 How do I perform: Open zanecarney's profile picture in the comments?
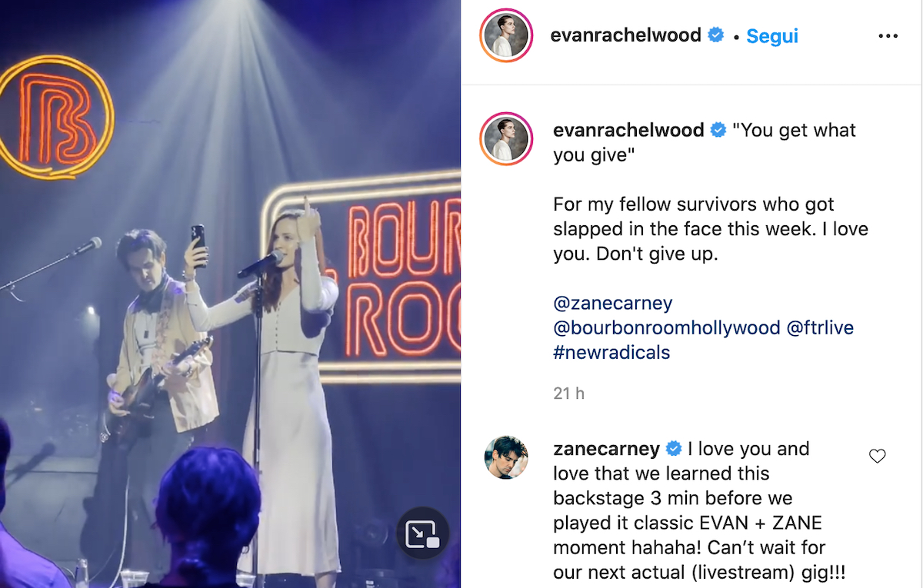506,457
